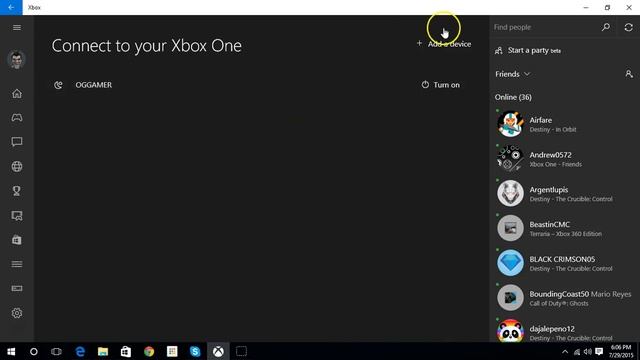Open the Connect console icon in sidebar
640x360 pixels.
click(x=17, y=289)
